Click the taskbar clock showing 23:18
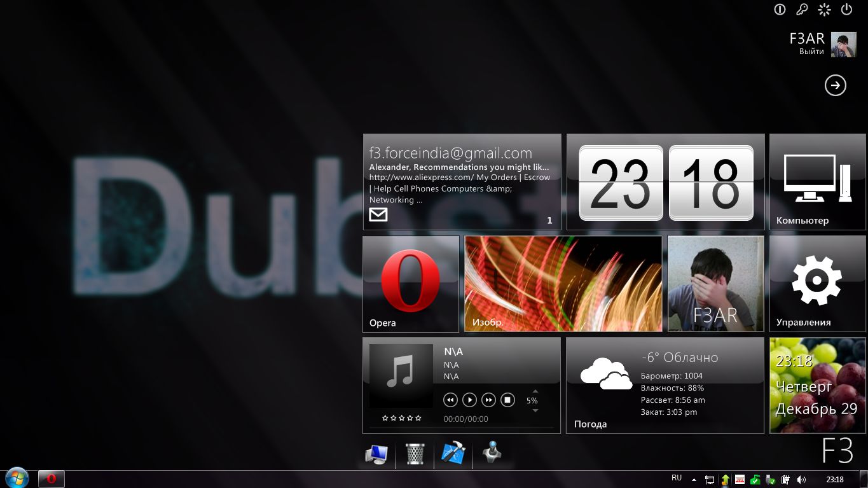This screenshot has height=488, width=868. pos(835,480)
